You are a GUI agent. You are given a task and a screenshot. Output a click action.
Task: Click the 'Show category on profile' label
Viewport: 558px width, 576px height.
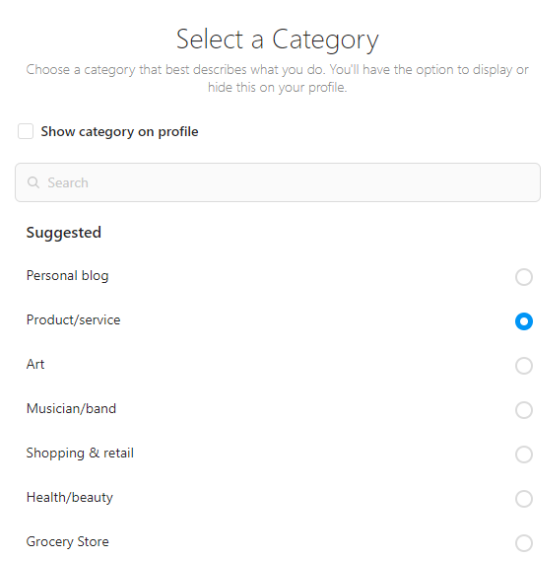119,132
